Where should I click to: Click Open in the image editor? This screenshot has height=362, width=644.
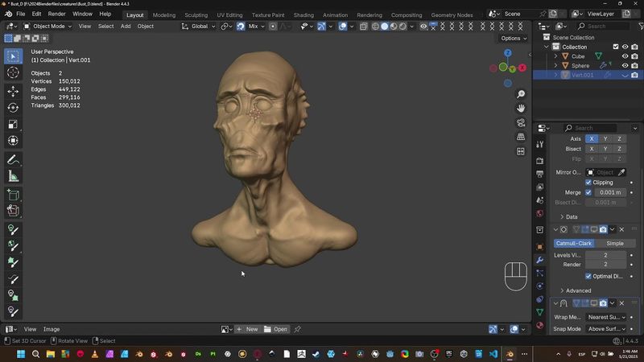(276, 329)
